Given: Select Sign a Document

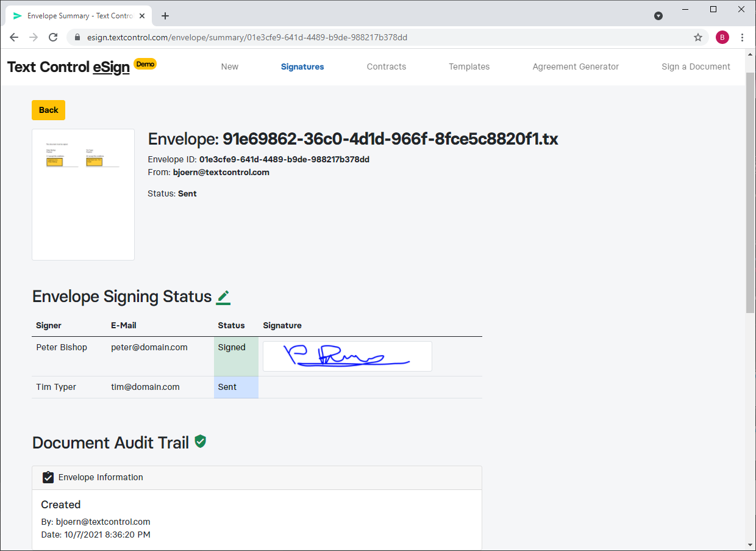Looking at the screenshot, I should point(696,67).
